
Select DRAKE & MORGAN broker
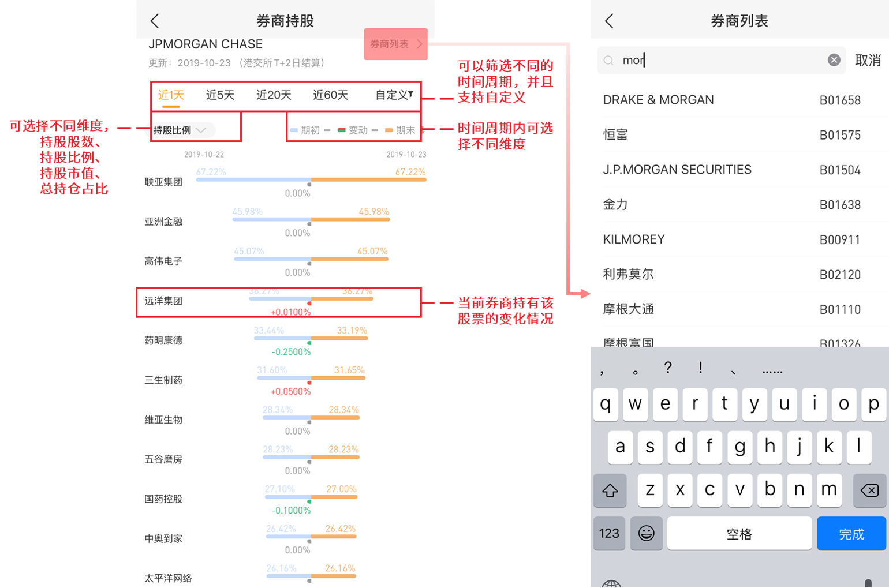pyautogui.click(x=739, y=100)
